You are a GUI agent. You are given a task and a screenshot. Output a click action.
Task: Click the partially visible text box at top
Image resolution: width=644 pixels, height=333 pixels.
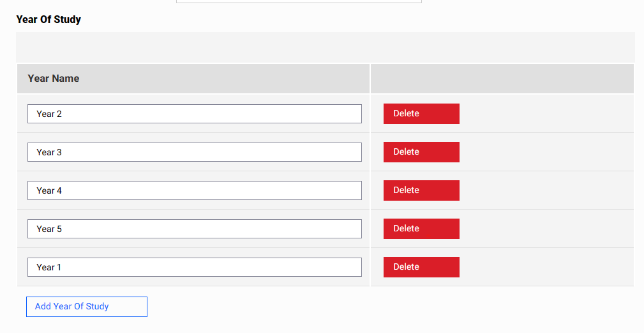[x=299, y=1]
